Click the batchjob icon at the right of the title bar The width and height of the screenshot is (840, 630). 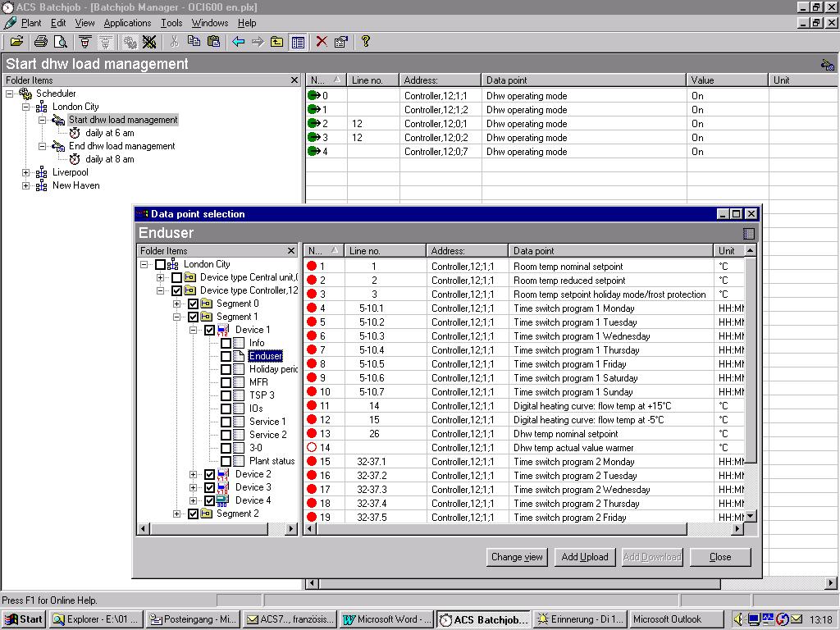tap(827, 64)
